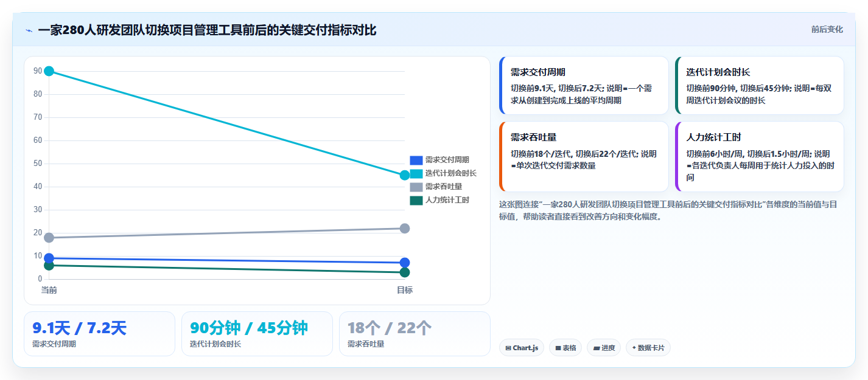Image resolution: width=868 pixels, height=380 pixels.
Task: Click the y-axis label 90
Action: pyautogui.click(x=38, y=71)
